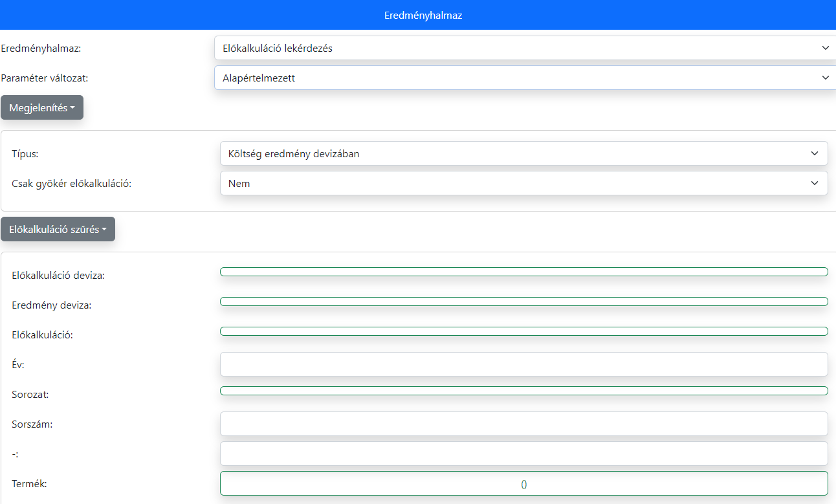This screenshot has width=836, height=504.
Task: Click the "Típus:" label
Action: point(25,153)
